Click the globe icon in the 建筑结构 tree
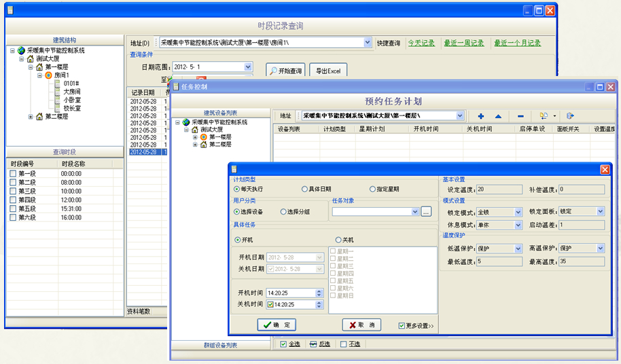 tap(21, 50)
